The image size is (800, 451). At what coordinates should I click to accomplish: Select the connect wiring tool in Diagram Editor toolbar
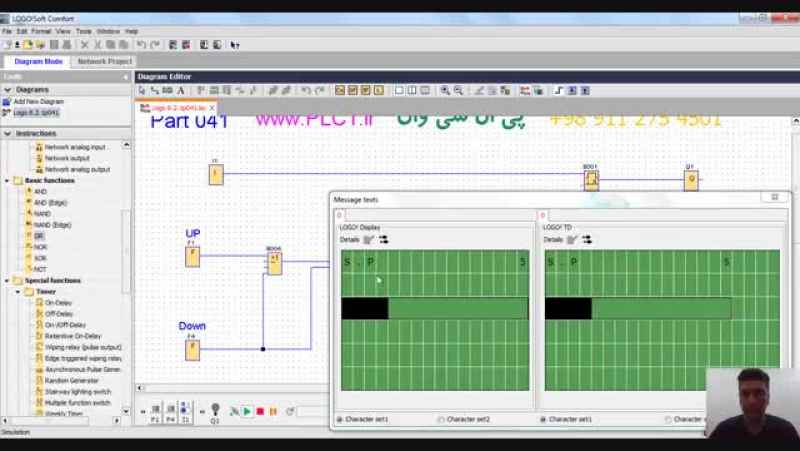point(155,91)
